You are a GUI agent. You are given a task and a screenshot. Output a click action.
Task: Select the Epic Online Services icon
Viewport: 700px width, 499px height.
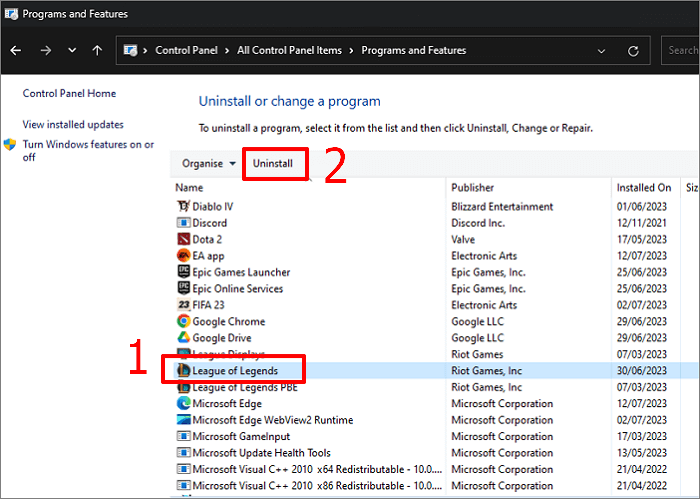point(183,288)
